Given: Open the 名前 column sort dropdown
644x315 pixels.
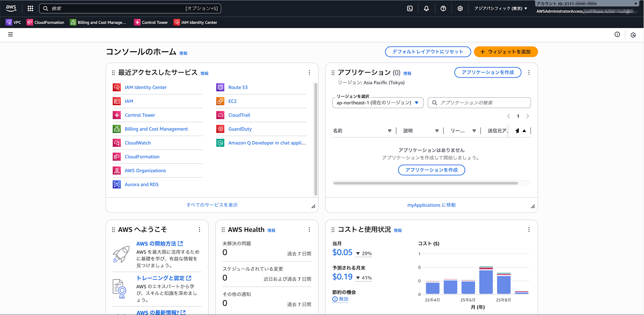Looking at the screenshot, I should [390, 131].
